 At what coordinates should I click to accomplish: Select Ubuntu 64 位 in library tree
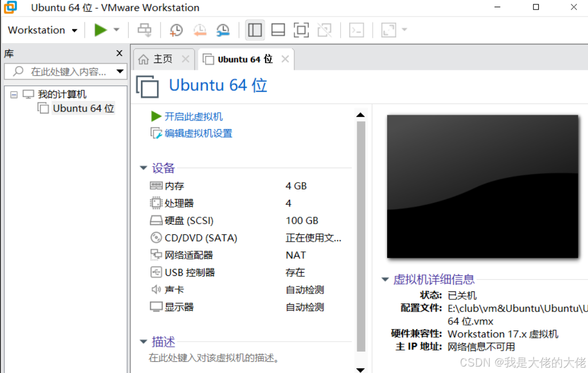click(83, 108)
